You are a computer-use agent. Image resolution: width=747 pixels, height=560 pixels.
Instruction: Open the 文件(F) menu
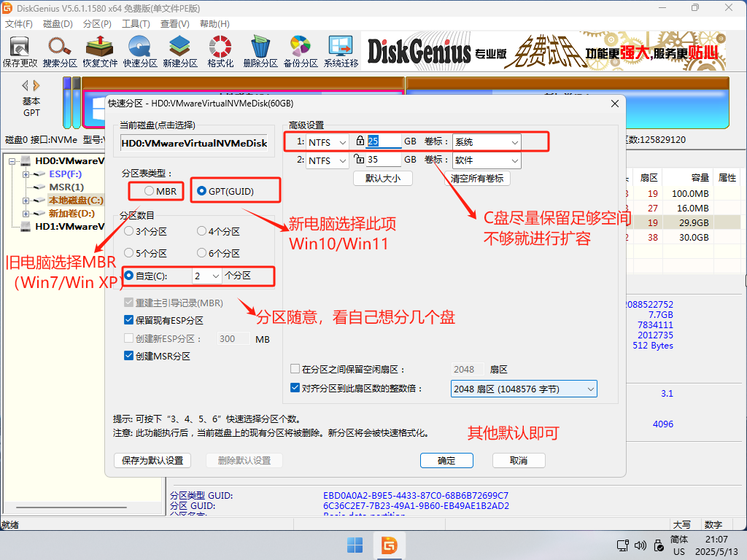point(18,24)
